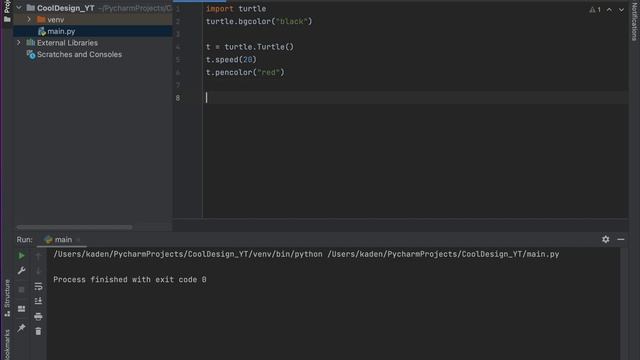Open the Structure tool window tab

[7, 298]
